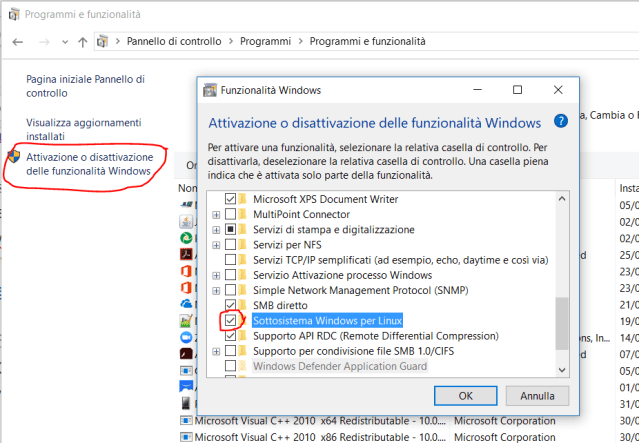Click the Up arrow navigation button
This screenshot has width=639, height=443.
point(82,42)
